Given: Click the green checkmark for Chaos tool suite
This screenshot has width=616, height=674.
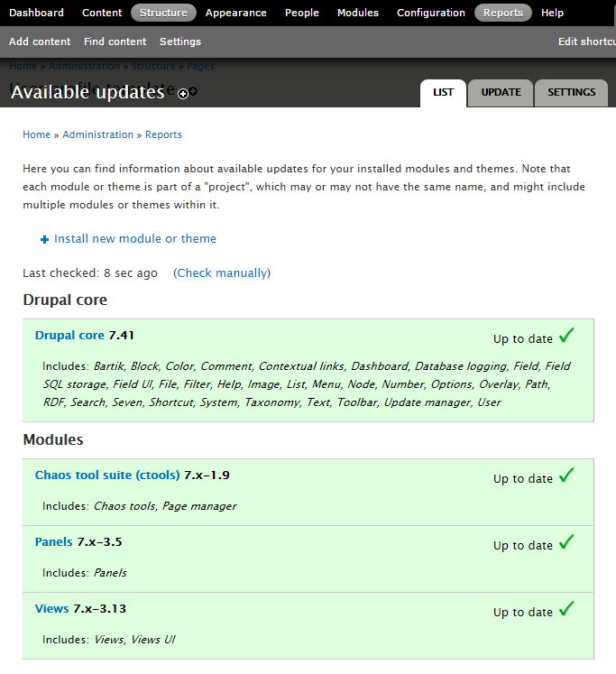Looking at the screenshot, I should (x=566, y=476).
